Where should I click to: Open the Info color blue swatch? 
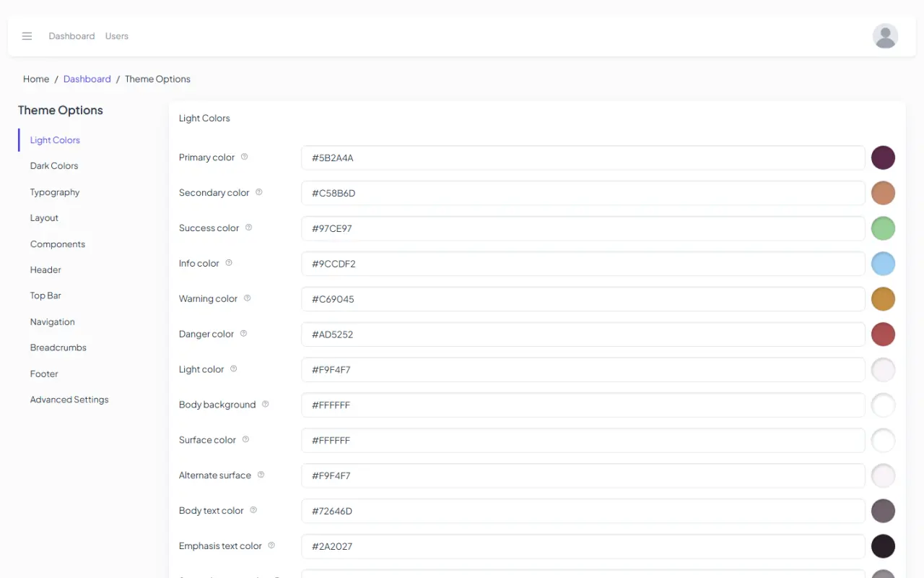tap(883, 264)
